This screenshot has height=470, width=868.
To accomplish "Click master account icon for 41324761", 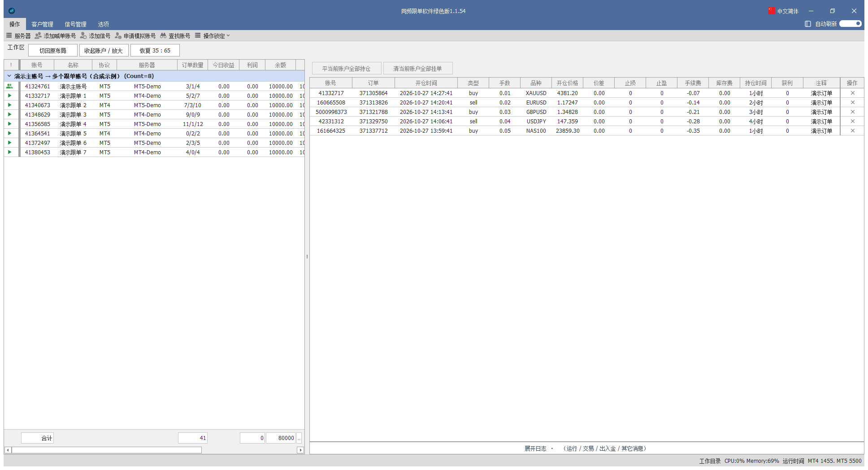I will [9, 86].
